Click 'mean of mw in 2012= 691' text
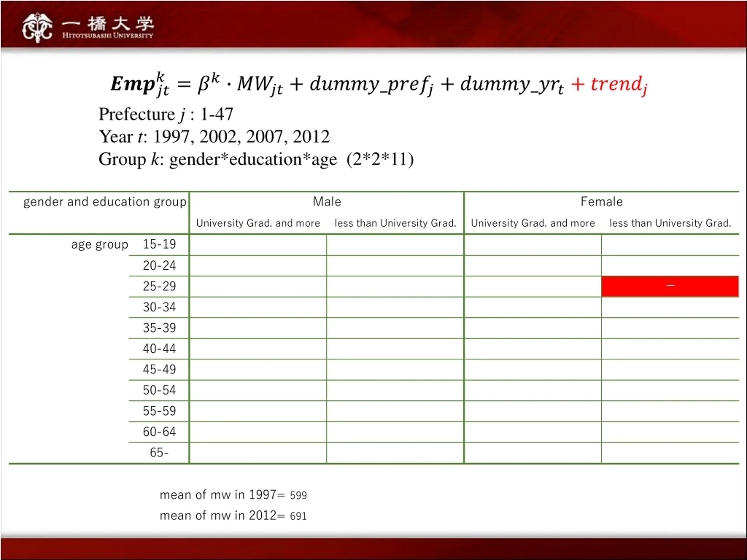The height and width of the screenshot is (560, 747). (x=233, y=516)
